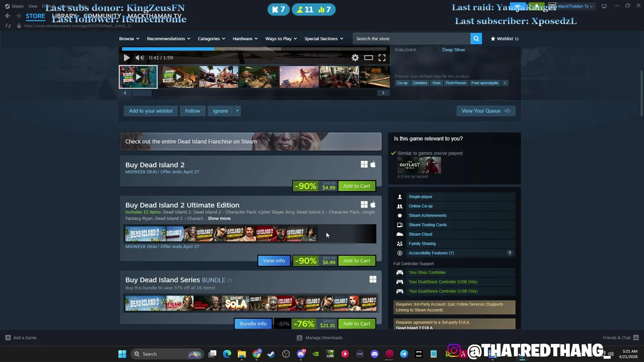Image resolution: width=644 pixels, height=362 pixels.
Task: Open Friends & Chat panel
Action: pos(620,338)
